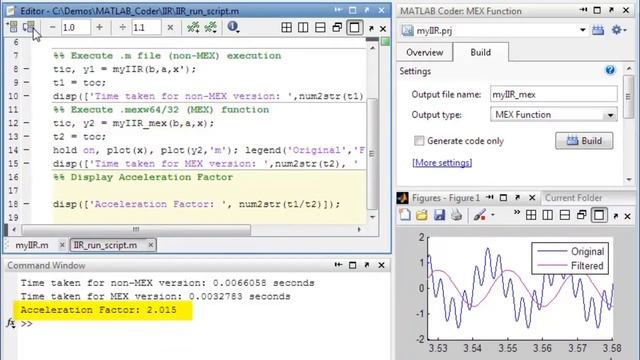The image size is (640, 360).
Task: Click the cell tool icon under the cursor
Action: tap(29, 27)
